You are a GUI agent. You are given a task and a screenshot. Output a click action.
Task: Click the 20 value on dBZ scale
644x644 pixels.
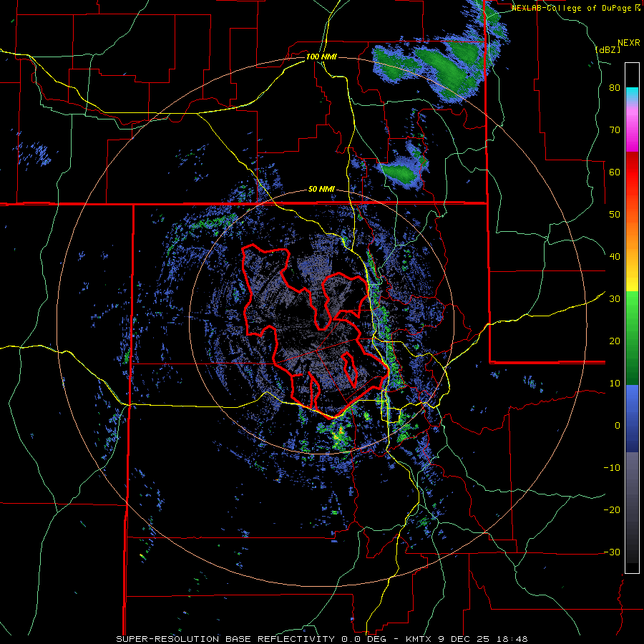(x=615, y=341)
